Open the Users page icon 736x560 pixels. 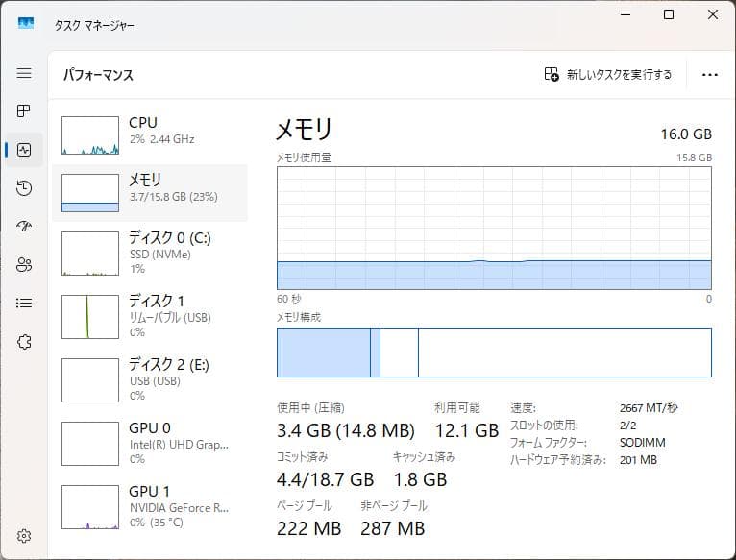click(24, 265)
